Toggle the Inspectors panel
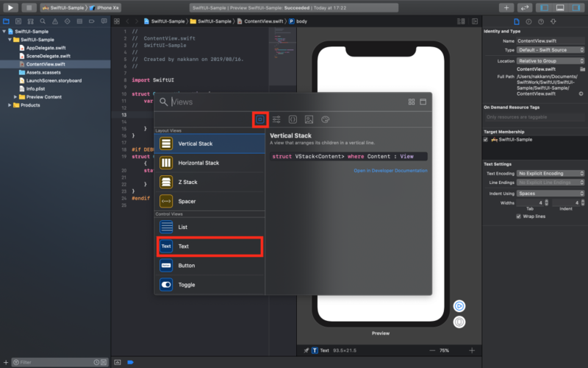 point(576,7)
